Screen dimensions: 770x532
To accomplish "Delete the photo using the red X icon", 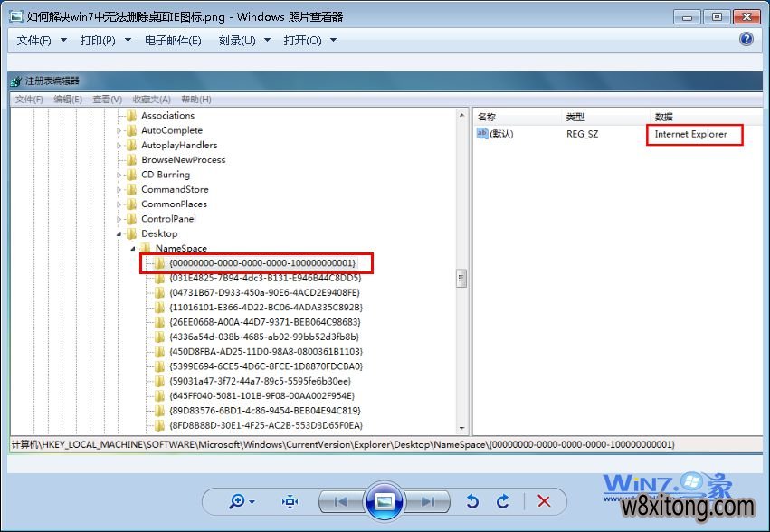I will (543, 501).
